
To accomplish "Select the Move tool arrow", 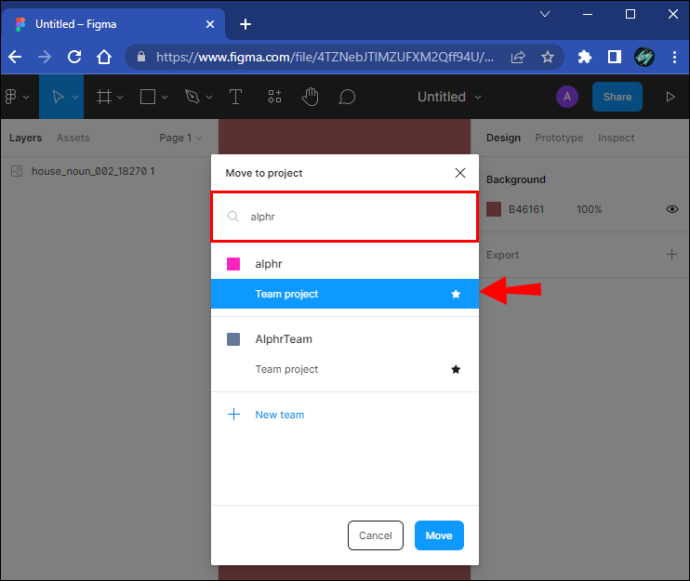I will 58,96.
